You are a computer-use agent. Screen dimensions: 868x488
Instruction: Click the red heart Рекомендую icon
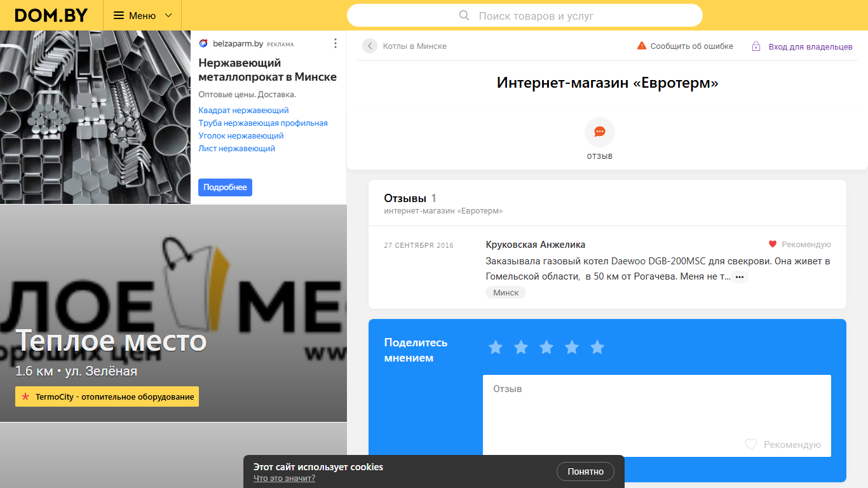click(x=773, y=244)
